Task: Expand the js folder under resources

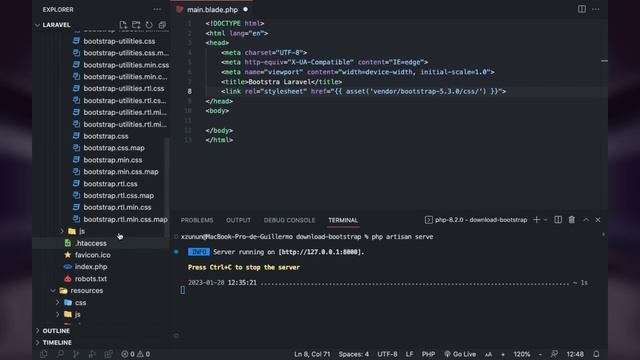Action: tap(58, 314)
